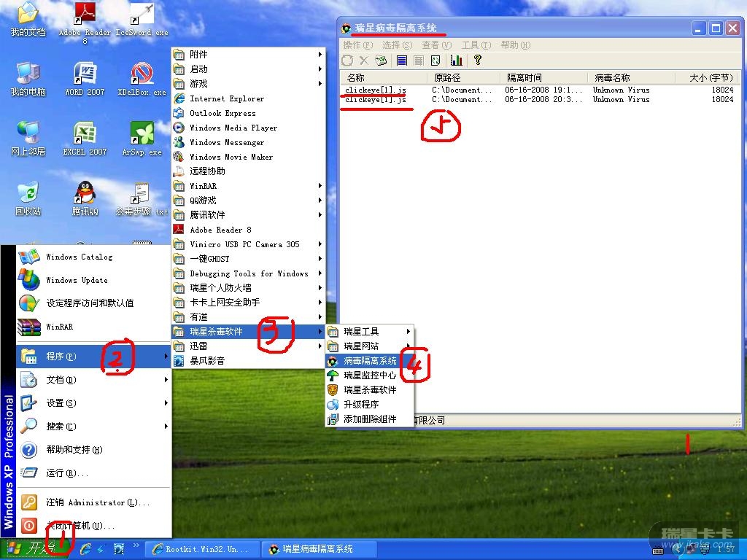Expand the 附件 programs folder
This screenshot has width=747, height=560.
(248, 54)
